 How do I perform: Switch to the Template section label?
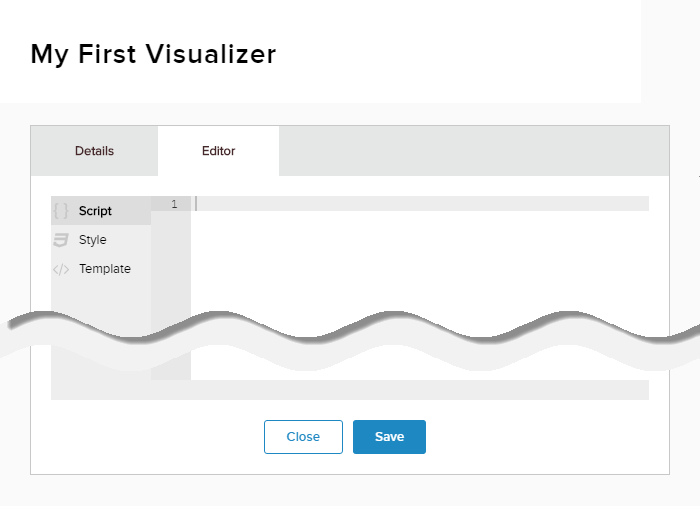tap(105, 269)
